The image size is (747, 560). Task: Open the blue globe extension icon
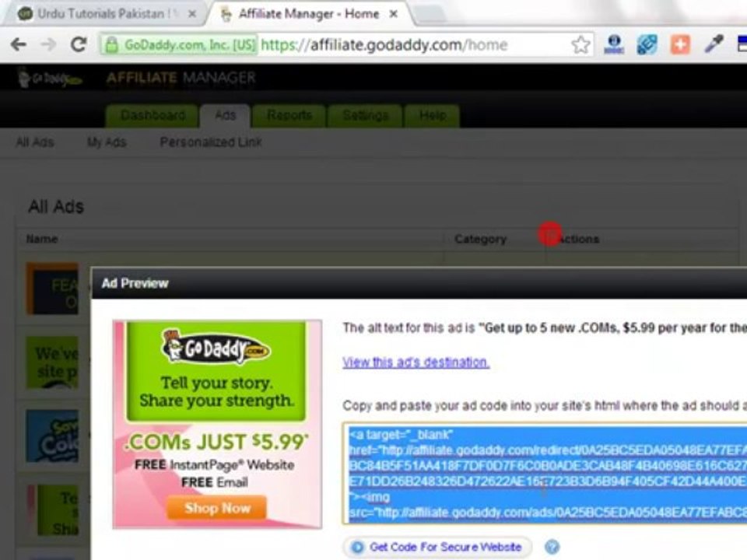pos(614,45)
